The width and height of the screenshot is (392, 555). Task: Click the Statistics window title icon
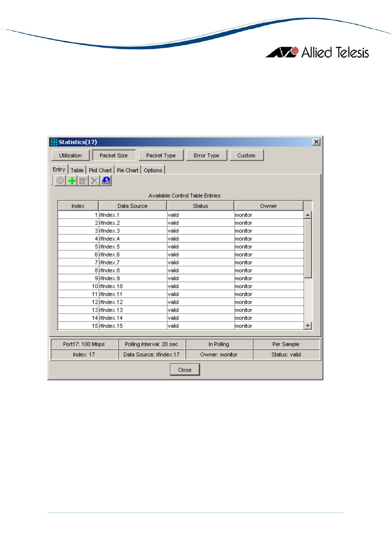coord(54,142)
